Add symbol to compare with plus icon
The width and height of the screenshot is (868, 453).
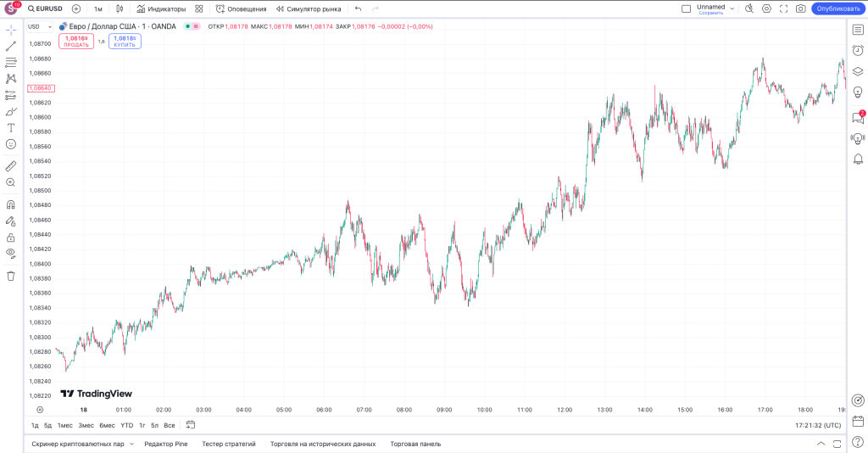(x=76, y=8)
